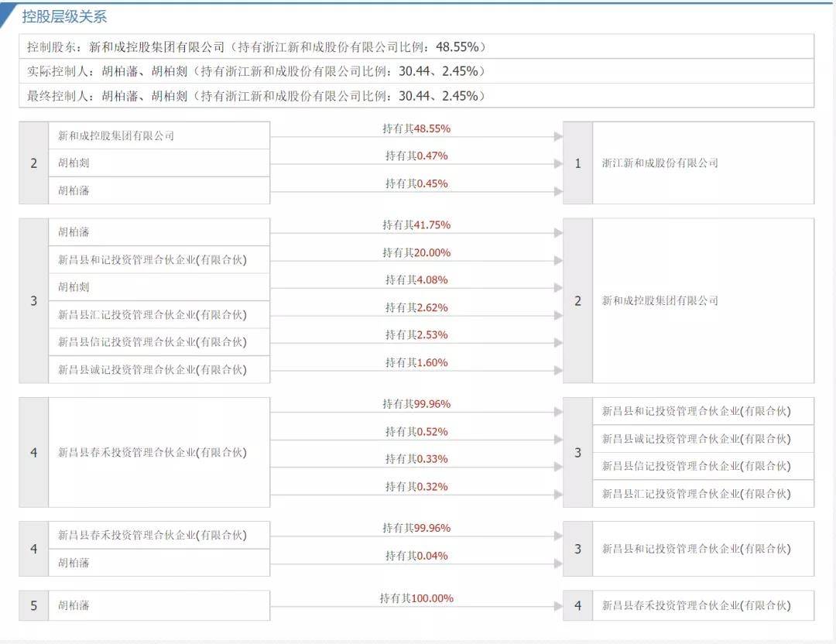Click 新昌县诚记投资管理合伙企业 cell holding 1.60%

159,369
